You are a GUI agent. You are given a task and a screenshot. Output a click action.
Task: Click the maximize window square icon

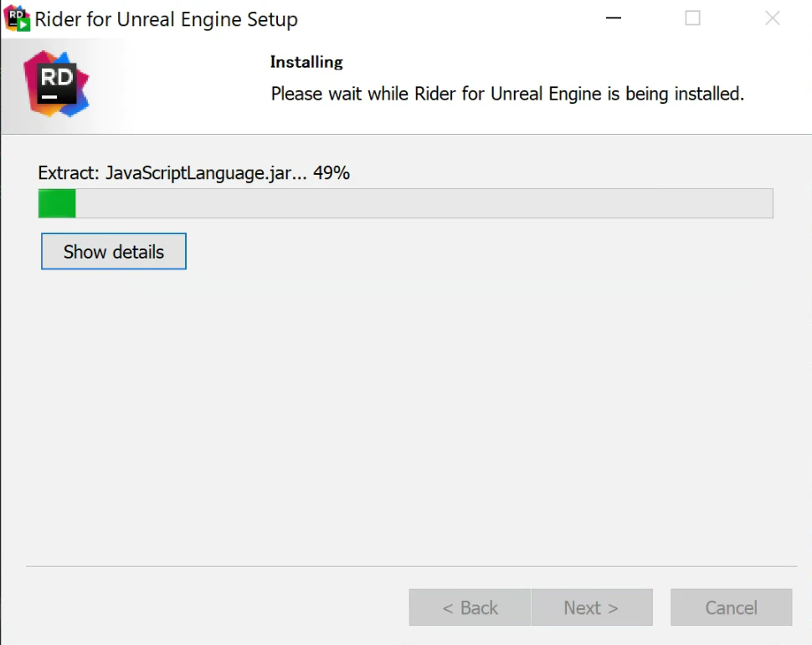coord(692,18)
